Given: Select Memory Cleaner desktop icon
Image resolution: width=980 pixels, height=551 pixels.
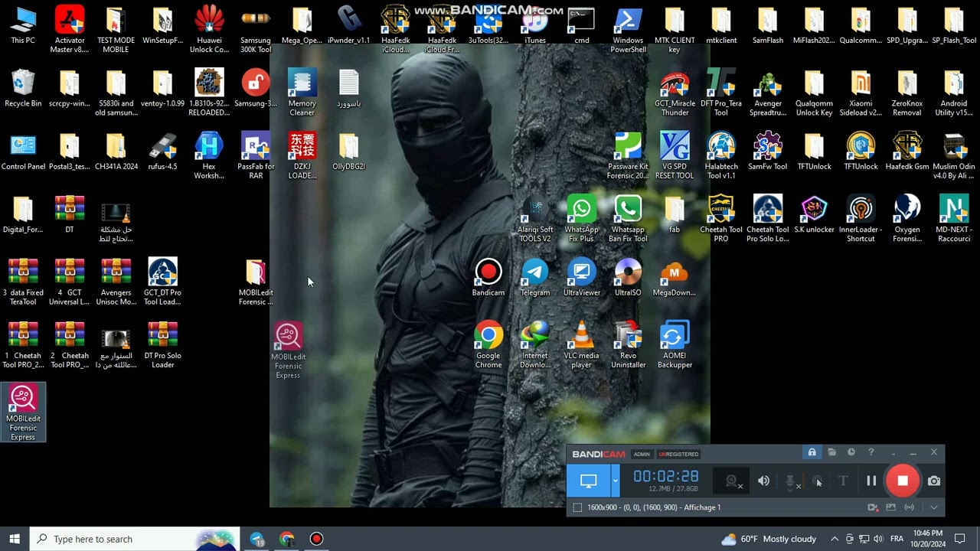Looking at the screenshot, I should (x=302, y=93).
